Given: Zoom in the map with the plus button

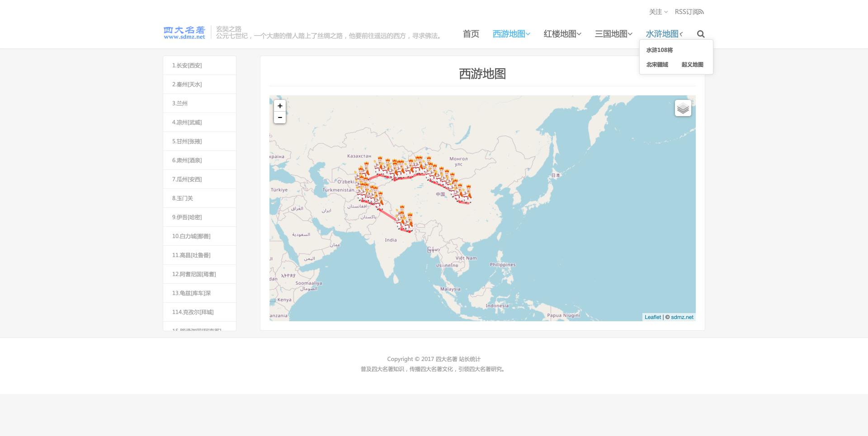Looking at the screenshot, I should (280, 106).
